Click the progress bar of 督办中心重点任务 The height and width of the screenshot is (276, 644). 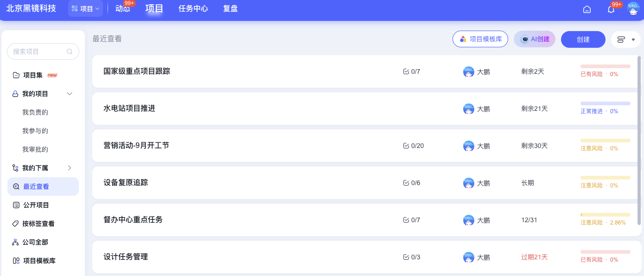point(605,215)
